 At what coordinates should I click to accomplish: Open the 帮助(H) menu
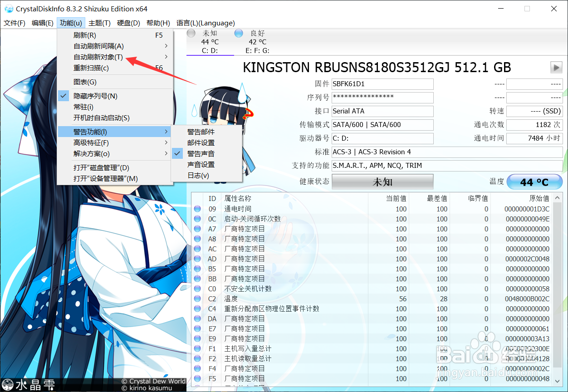pyautogui.click(x=158, y=23)
